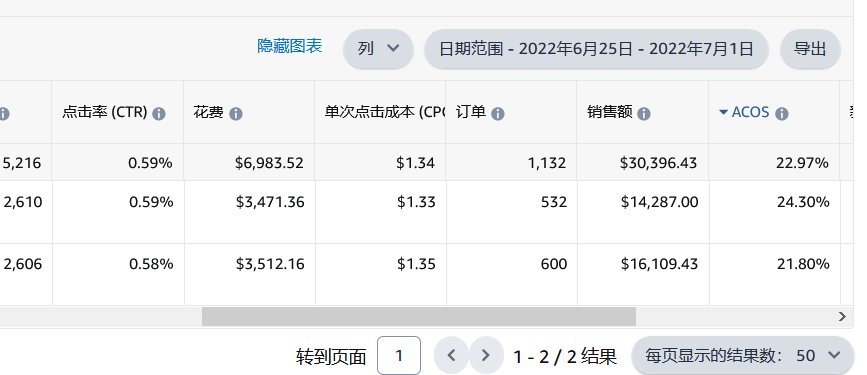867x375 pixels.
Task: Open the 日期范围 date range picker
Action: 596,49
